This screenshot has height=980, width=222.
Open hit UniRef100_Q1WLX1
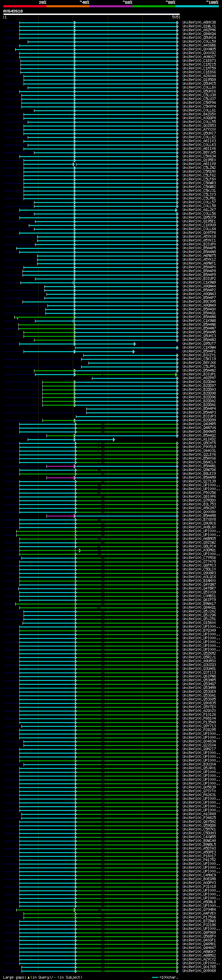199,26
